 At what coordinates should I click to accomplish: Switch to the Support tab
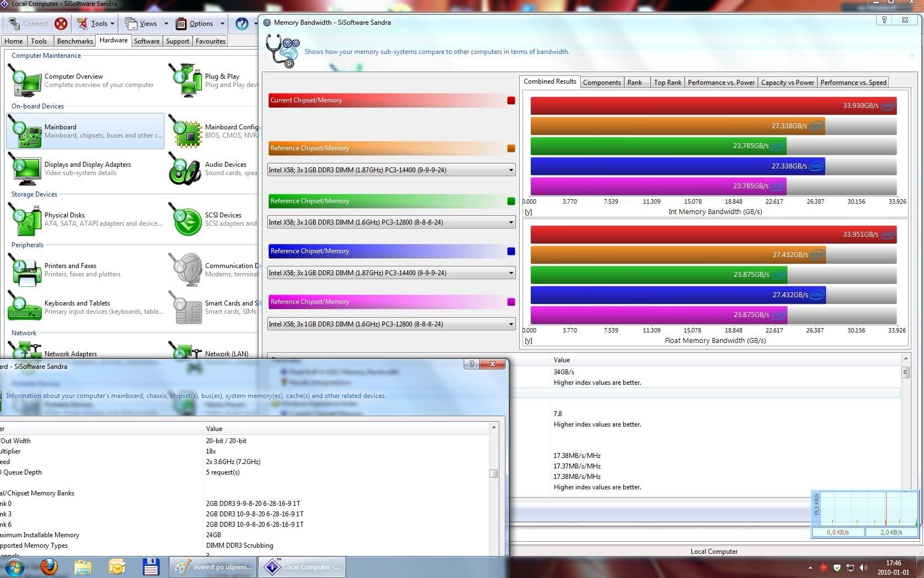178,41
